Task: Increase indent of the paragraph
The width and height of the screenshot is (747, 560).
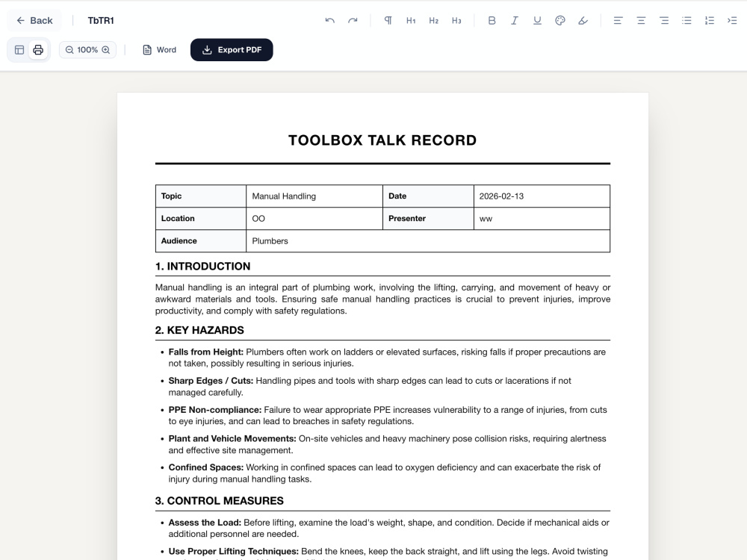Action: [x=732, y=20]
